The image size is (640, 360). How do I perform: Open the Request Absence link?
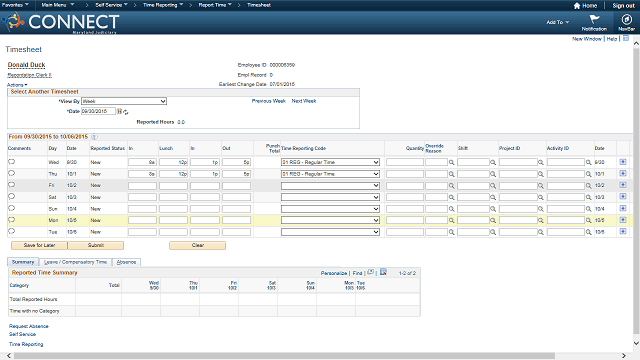[x=29, y=326]
